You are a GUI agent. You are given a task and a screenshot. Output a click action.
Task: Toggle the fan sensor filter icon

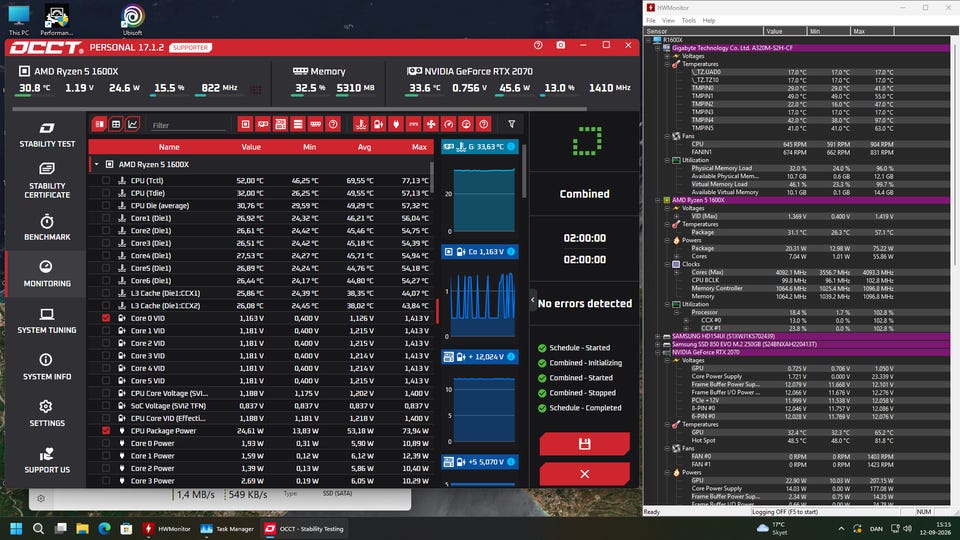431,124
